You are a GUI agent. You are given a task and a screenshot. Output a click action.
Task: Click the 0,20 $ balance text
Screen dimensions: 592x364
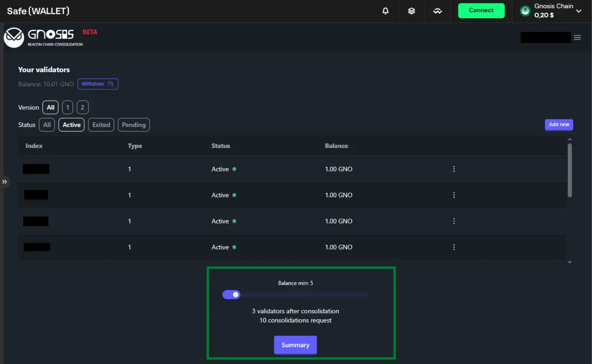tap(544, 15)
